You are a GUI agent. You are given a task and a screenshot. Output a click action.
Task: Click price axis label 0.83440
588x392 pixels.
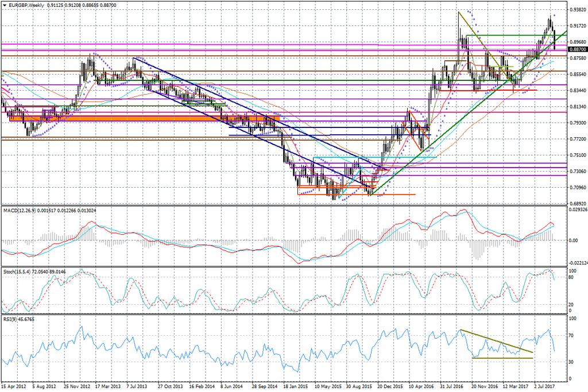point(578,90)
